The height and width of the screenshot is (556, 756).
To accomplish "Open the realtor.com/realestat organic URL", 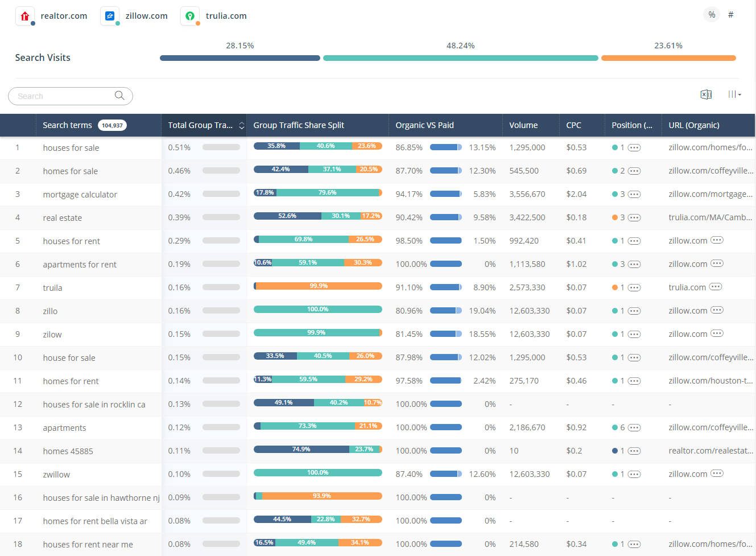I will point(710,451).
